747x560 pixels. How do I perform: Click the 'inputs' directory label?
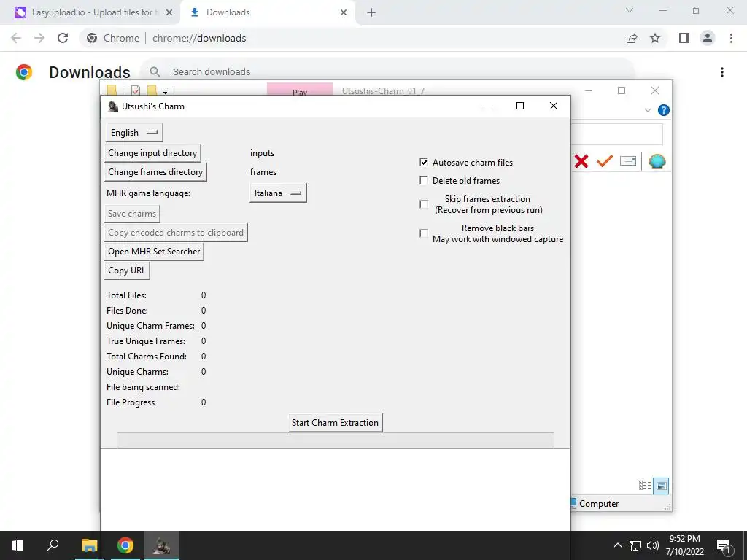pyautogui.click(x=262, y=153)
